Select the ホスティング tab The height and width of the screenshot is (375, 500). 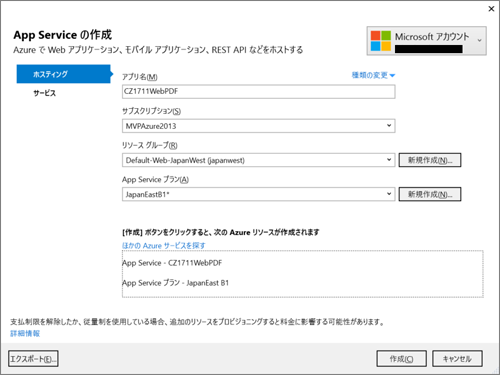pyautogui.click(x=63, y=74)
